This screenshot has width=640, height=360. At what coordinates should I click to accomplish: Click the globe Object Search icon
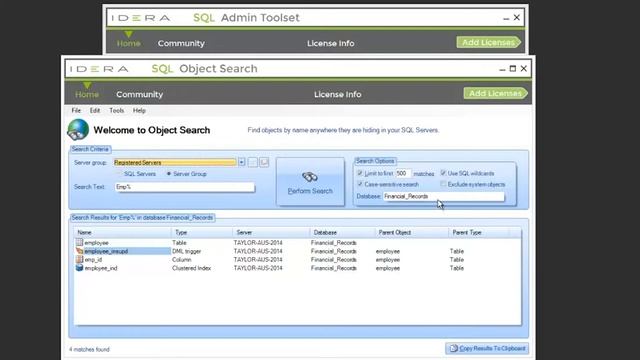[x=78, y=130]
